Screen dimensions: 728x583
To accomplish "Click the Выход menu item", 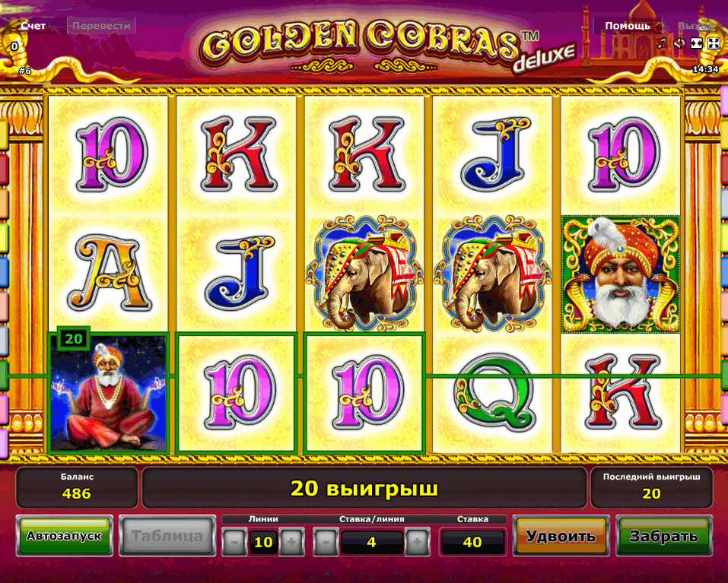I will [695, 26].
